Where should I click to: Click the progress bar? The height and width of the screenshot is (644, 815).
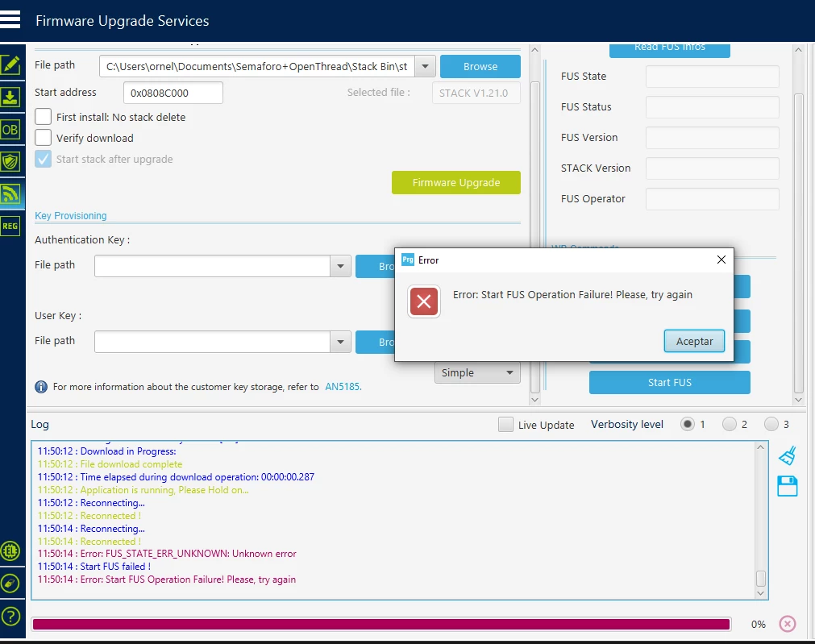(381, 624)
